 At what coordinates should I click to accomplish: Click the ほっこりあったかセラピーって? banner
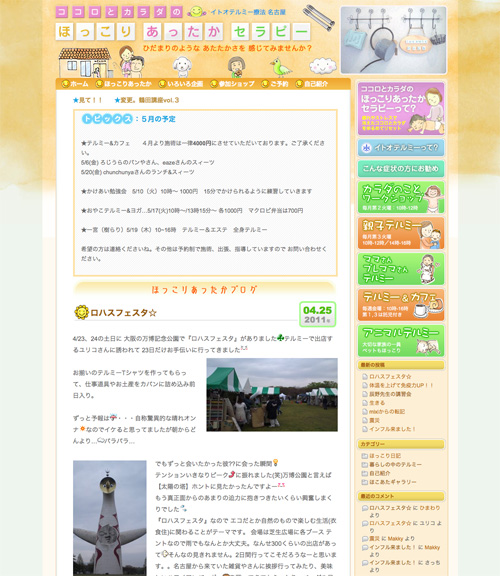pyautogui.click(x=401, y=108)
